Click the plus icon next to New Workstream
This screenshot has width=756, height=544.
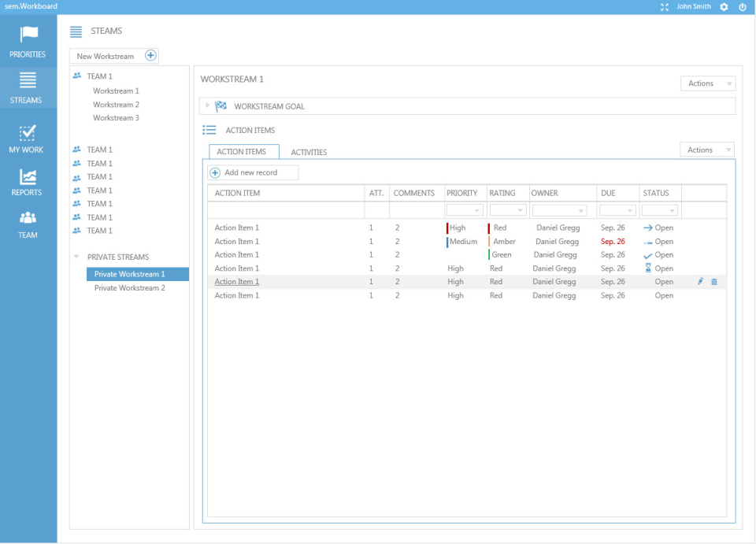click(x=150, y=55)
